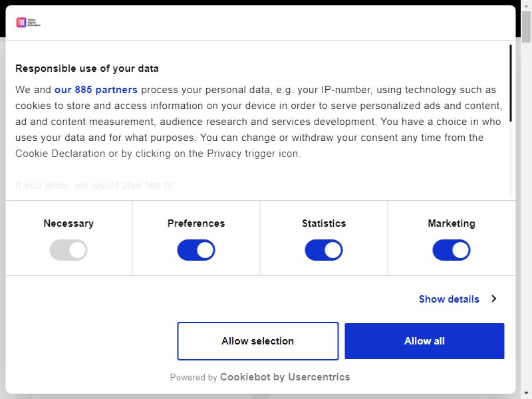Toggle the Necessary cookies switch
532x399 pixels.
coord(68,250)
